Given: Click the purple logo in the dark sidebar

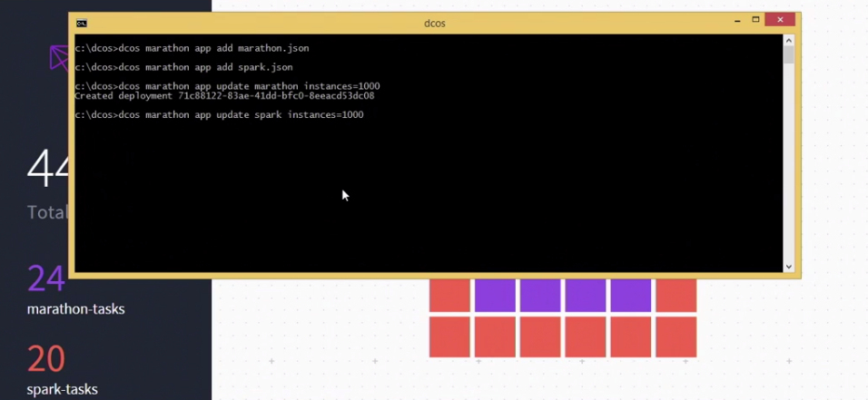Looking at the screenshot, I should [x=59, y=58].
